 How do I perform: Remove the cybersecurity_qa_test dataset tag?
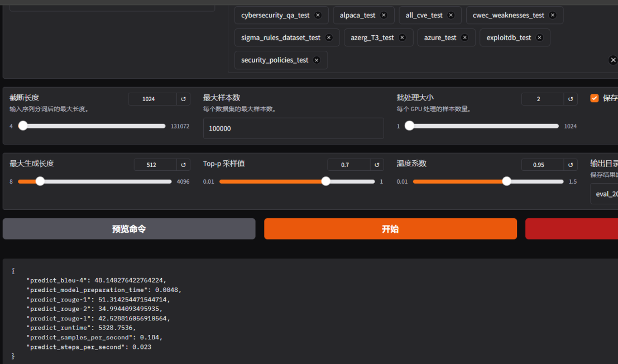(318, 16)
